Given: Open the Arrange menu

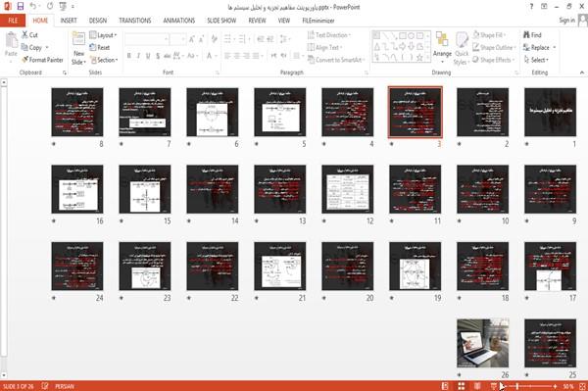Looking at the screenshot, I should 442,47.
